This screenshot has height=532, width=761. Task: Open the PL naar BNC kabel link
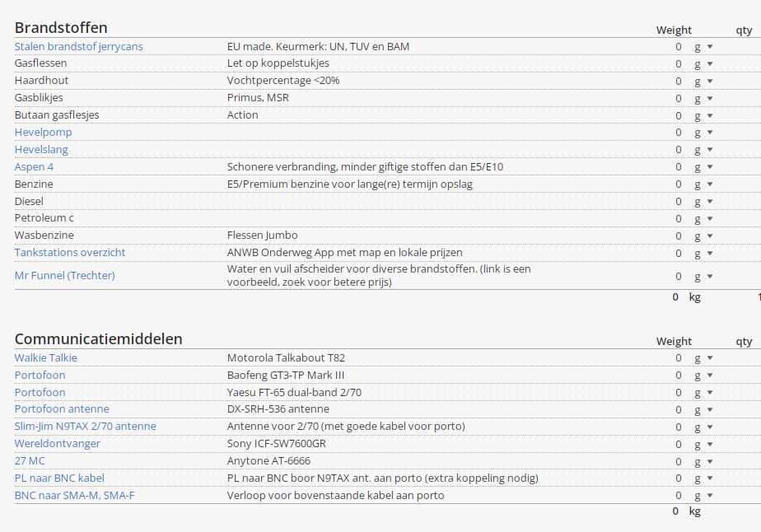pos(59,478)
